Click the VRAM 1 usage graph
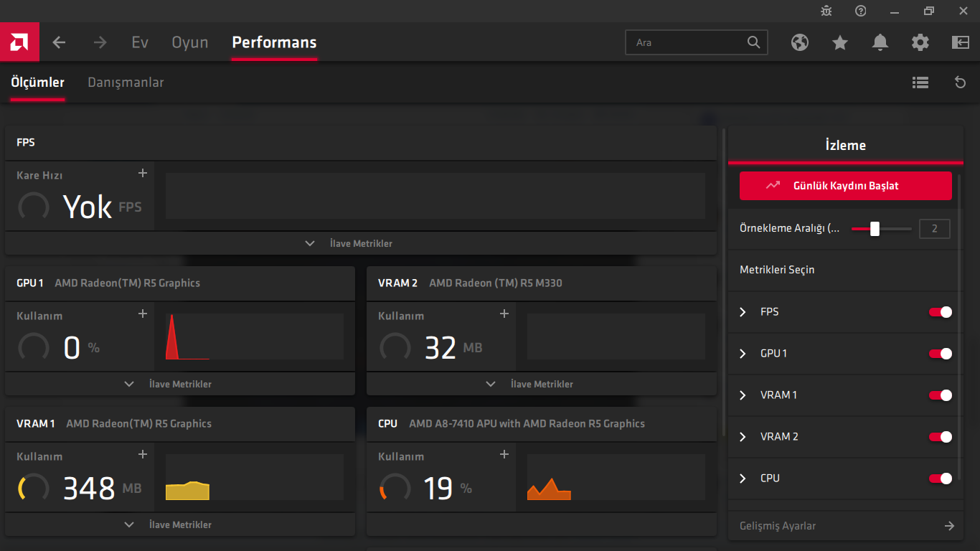This screenshot has height=551, width=980. click(x=255, y=477)
